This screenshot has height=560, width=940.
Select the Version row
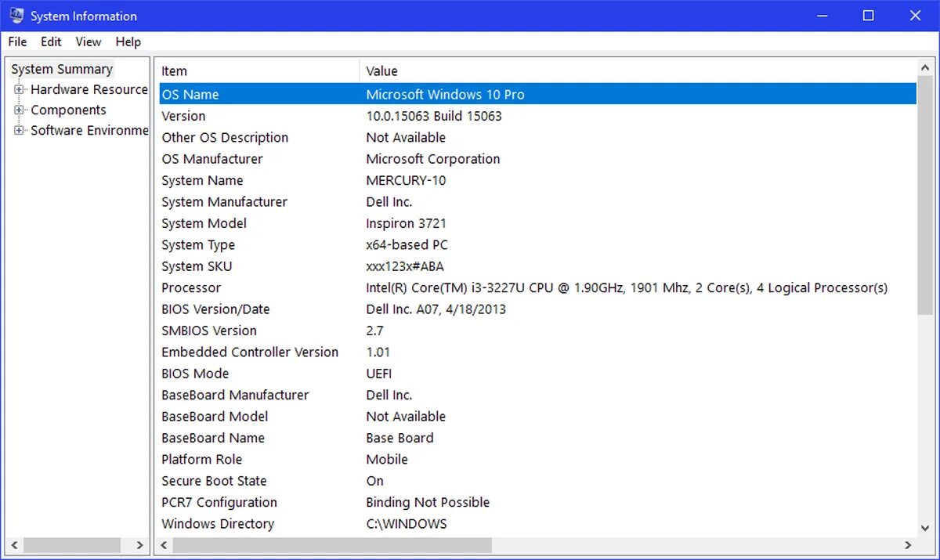coord(537,116)
